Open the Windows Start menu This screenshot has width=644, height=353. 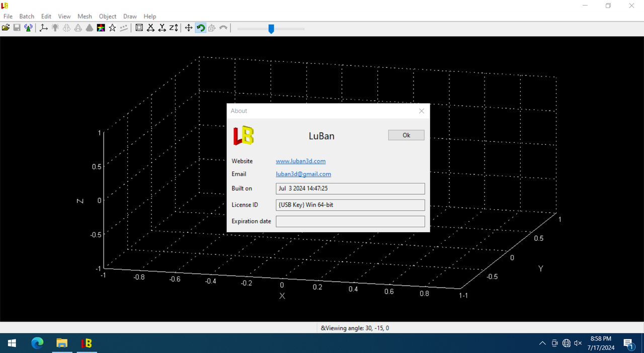[12, 343]
